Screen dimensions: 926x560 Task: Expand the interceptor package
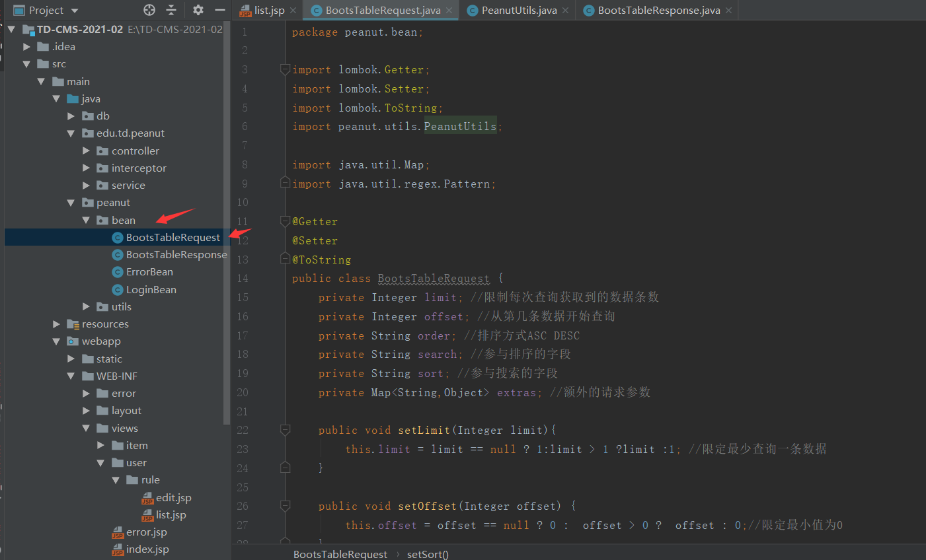click(86, 168)
